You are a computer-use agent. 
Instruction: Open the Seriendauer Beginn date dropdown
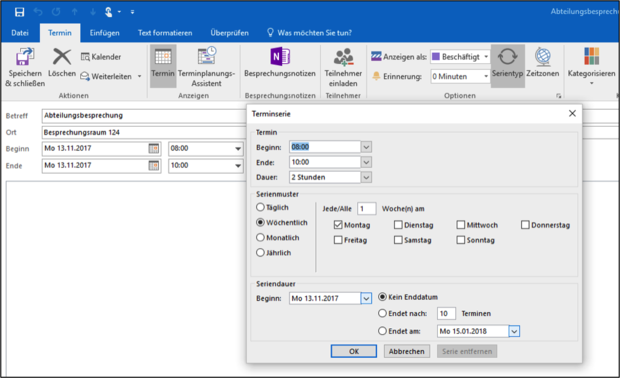point(366,299)
